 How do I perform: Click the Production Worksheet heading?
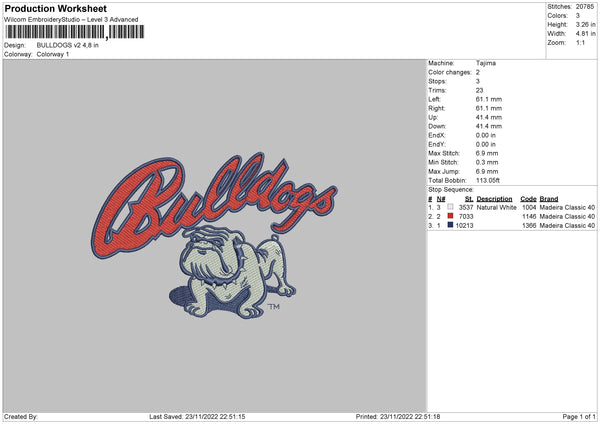coord(55,8)
